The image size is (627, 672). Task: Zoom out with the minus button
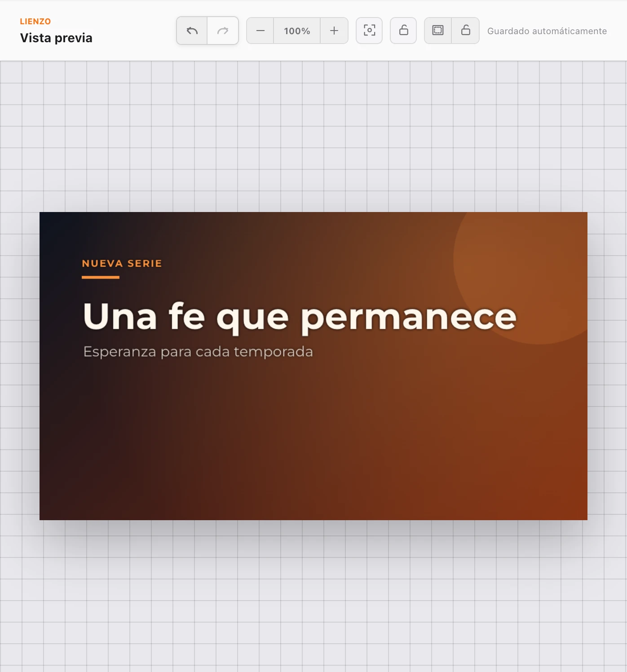pyautogui.click(x=260, y=31)
